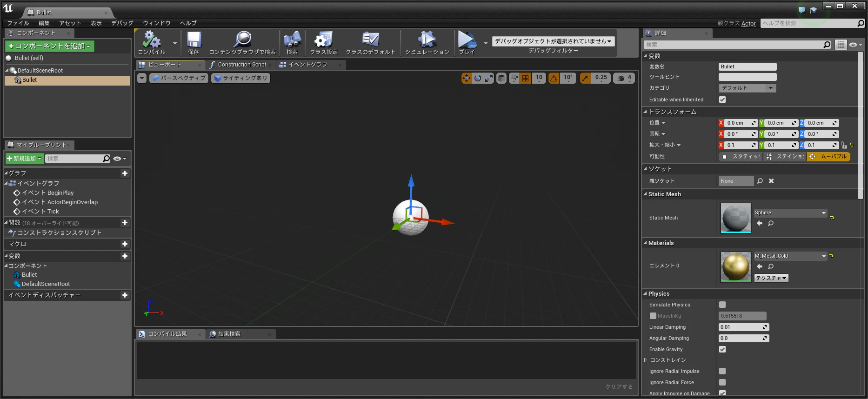Toggle Editable when Inherited checkbox

[722, 100]
